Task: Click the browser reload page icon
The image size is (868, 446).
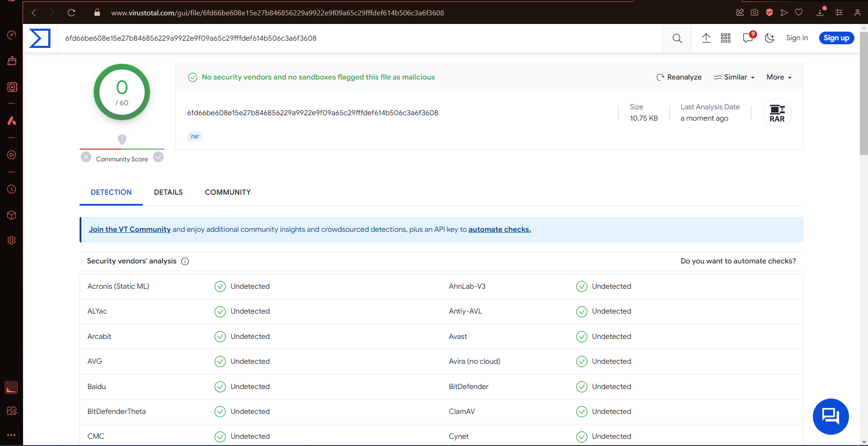Action: [71, 13]
